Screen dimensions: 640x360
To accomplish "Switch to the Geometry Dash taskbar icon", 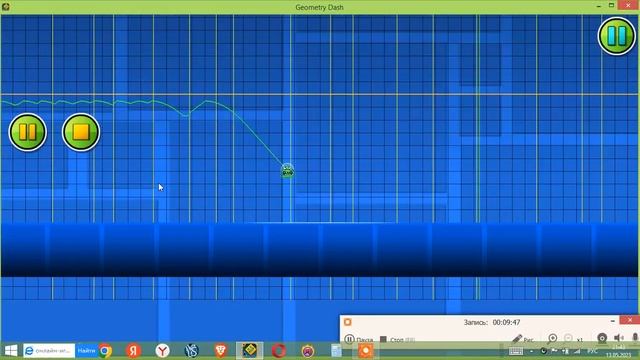I will click(250, 350).
